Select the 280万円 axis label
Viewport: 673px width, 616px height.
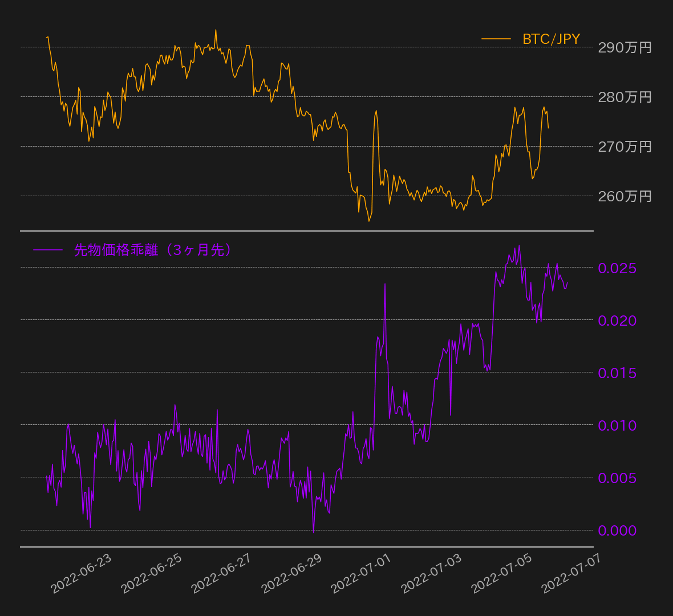click(x=625, y=97)
